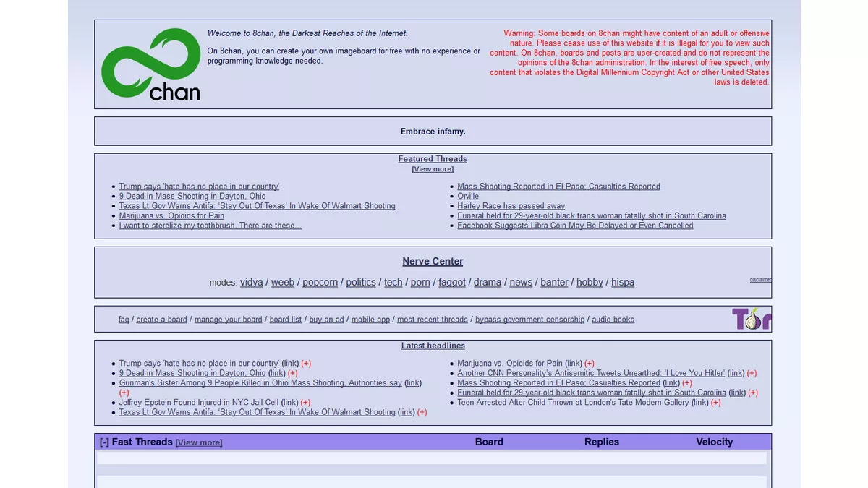Open the audio books link
The width and height of the screenshot is (868, 488).
click(613, 320)
